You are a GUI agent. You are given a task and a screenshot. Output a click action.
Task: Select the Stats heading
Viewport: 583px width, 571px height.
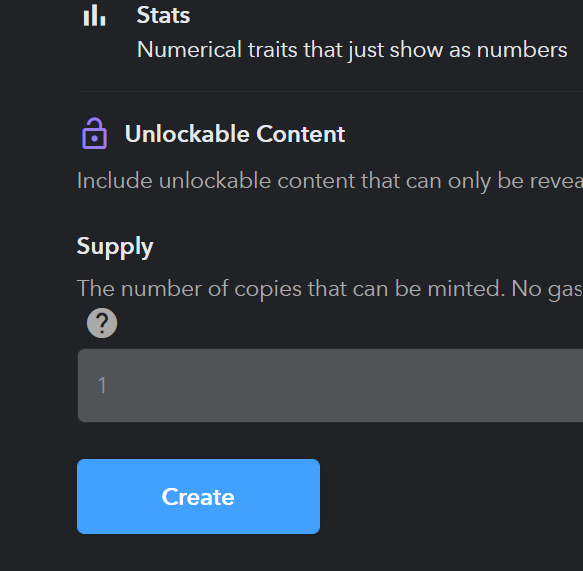point(163,16)
